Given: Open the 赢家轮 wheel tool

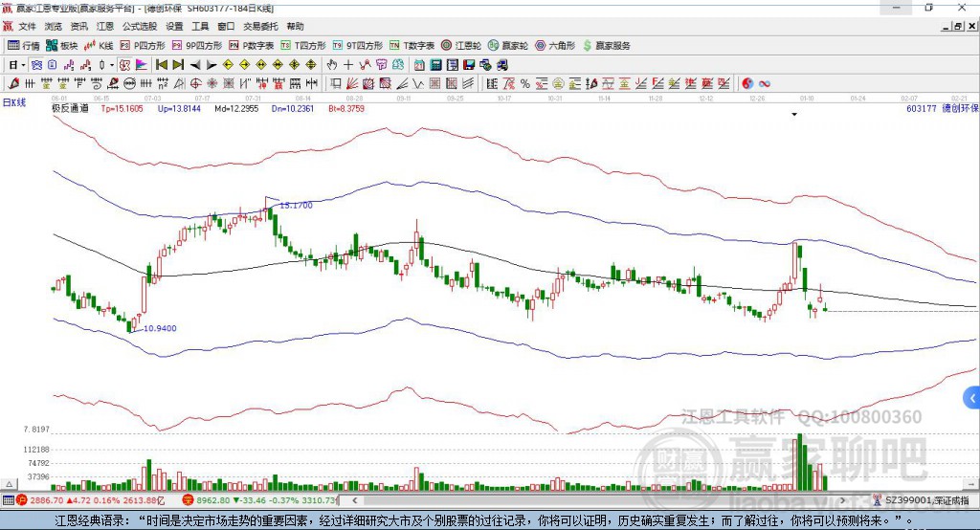Looking at the screenshot, I should pyautogui.click(x=508, y=46).
